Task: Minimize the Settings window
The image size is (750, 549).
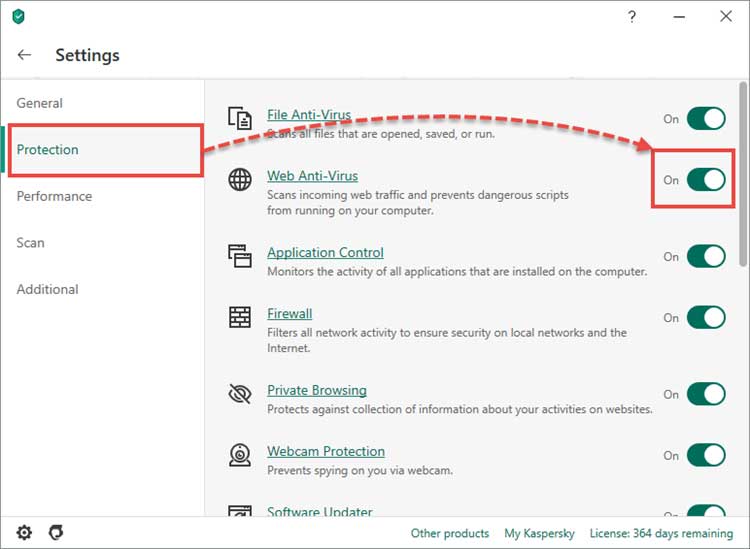Action: click(x=679, y=17)
